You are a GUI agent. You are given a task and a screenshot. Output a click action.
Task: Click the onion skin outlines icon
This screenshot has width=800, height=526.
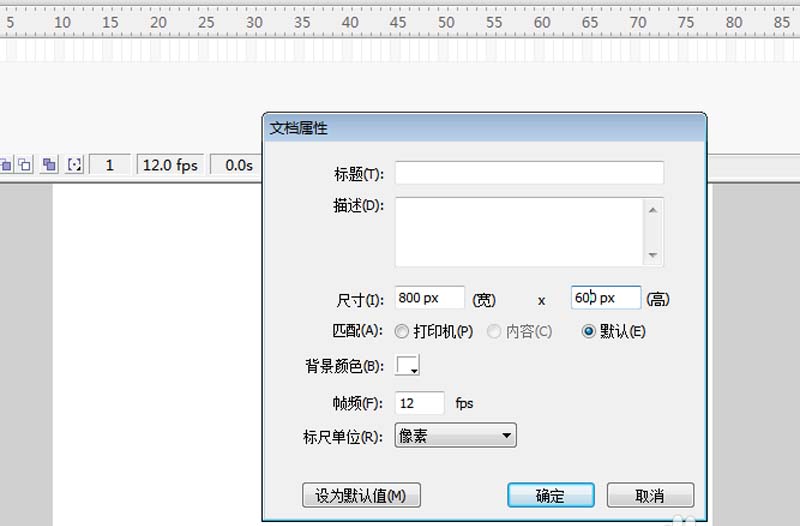(24, 165)
